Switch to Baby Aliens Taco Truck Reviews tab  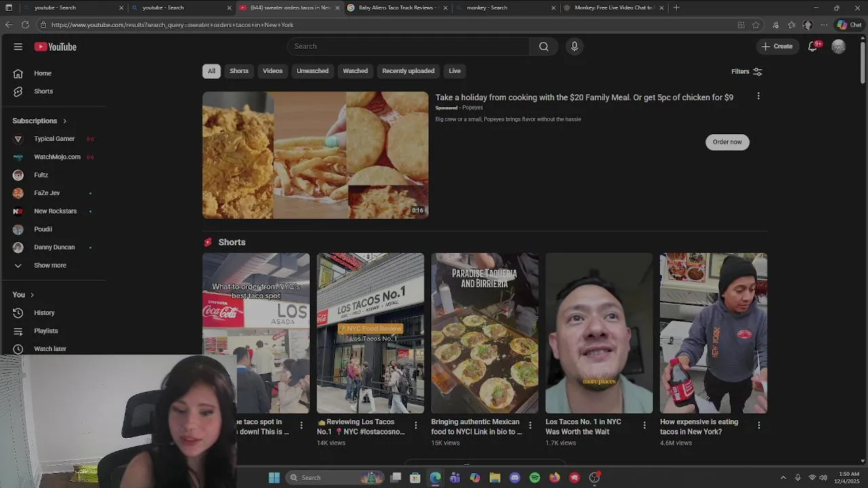(x=397, y=7)
